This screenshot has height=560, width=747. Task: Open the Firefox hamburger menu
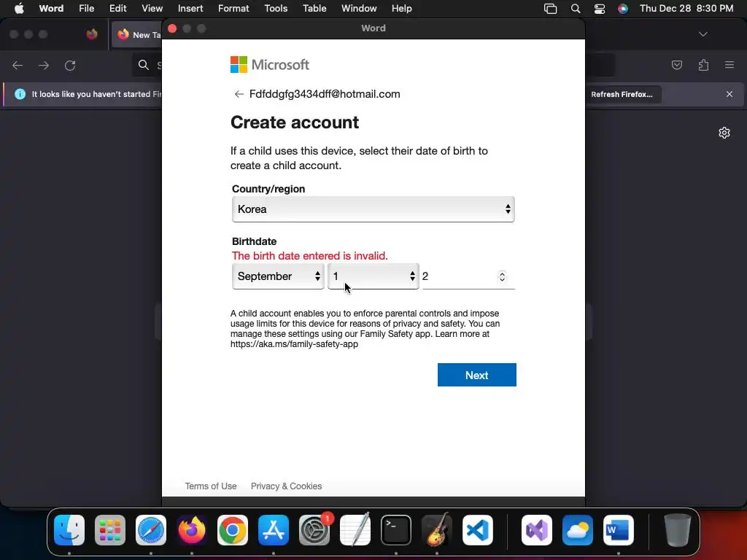(729, 65)
